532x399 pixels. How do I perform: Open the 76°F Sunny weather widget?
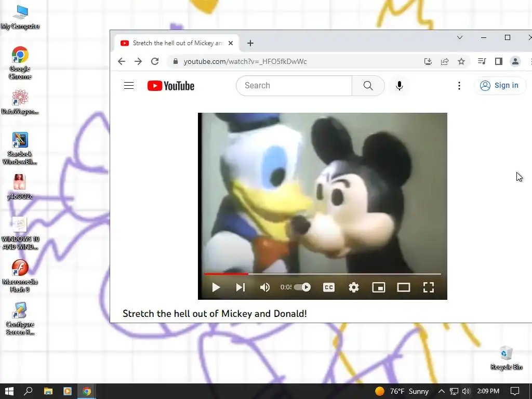[402, 391]
